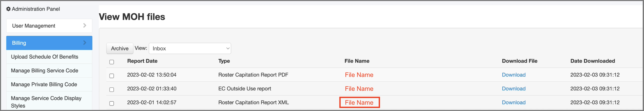Open File Name of the PDF report row

(359, 75)
